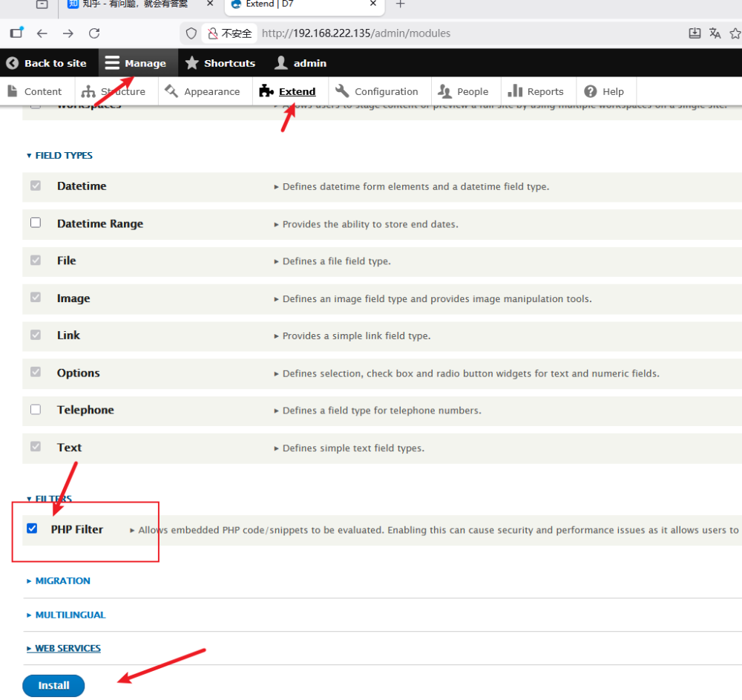Enable the Telephone module checkbox
The image size is (742, 700).
coord(36,410)
